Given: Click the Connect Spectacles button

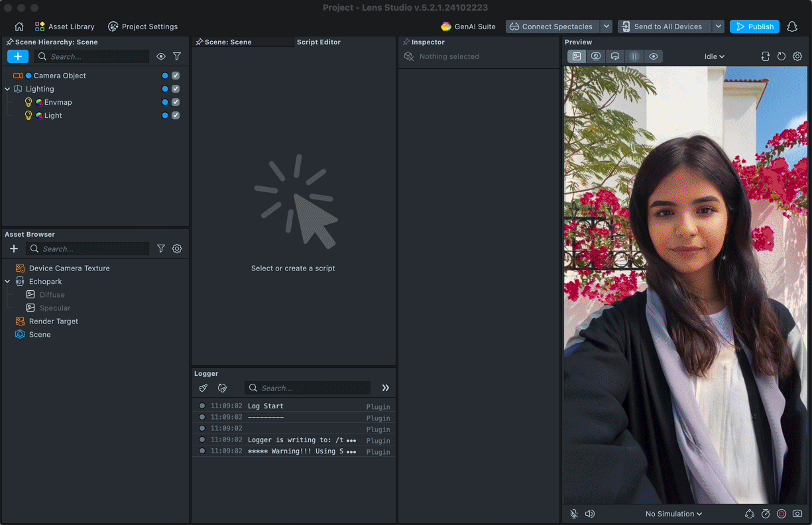Looking at the screenshot, I should 551,27.
